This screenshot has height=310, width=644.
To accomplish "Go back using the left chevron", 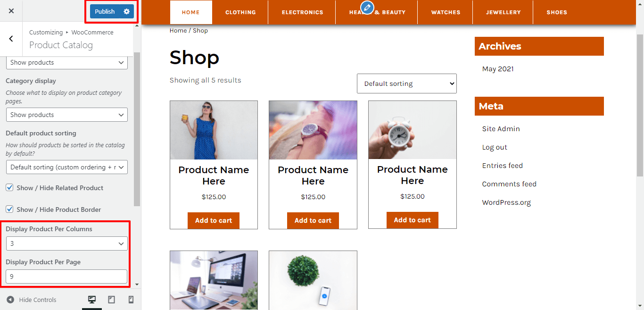I will tap(11, 39).
